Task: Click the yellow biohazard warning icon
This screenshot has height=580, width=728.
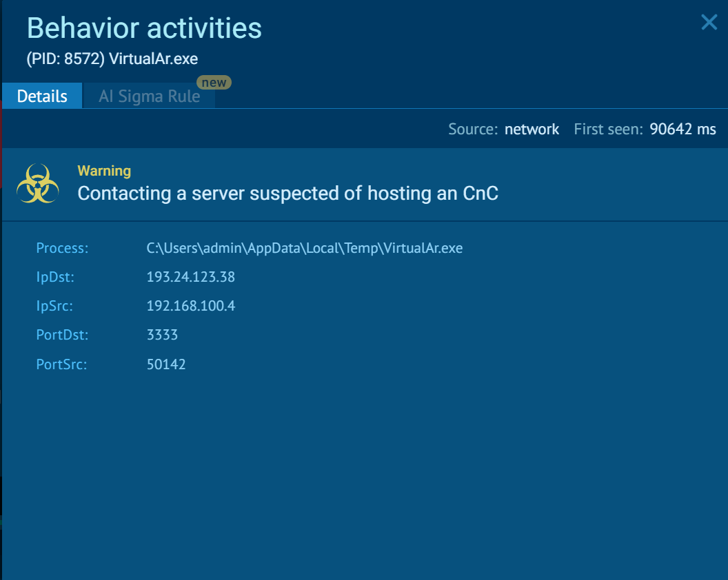Action: [x=38, y=183]
